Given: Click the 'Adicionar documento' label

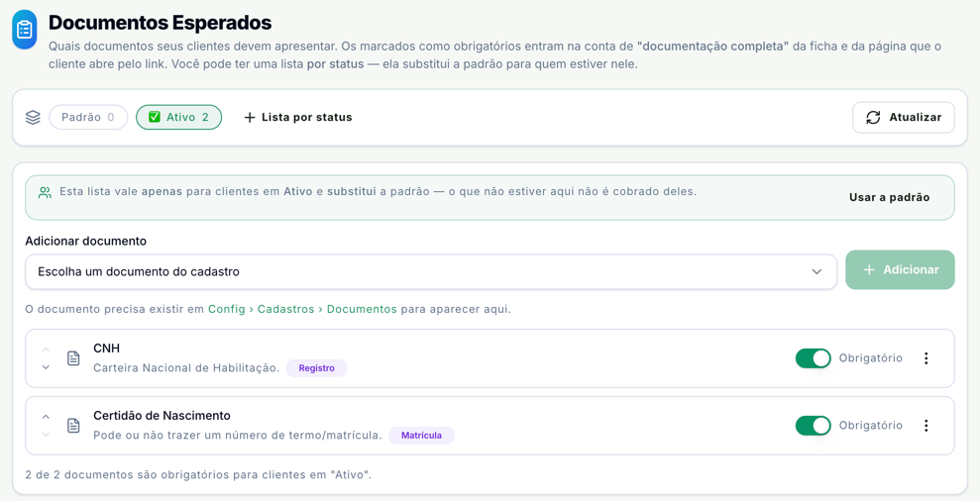Looking at the screenshot, I should 85,242.
